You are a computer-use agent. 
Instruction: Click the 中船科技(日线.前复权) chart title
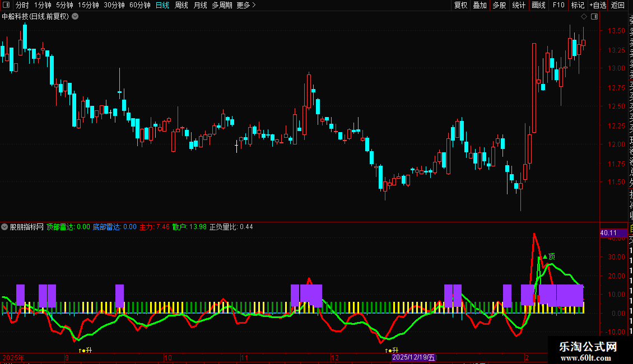tap(35, 17)
